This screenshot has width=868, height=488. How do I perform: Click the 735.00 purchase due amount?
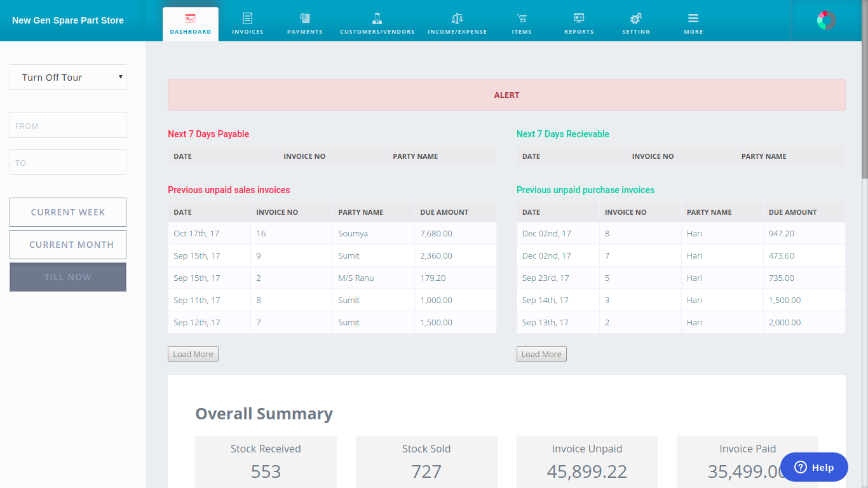coord(782,278)
